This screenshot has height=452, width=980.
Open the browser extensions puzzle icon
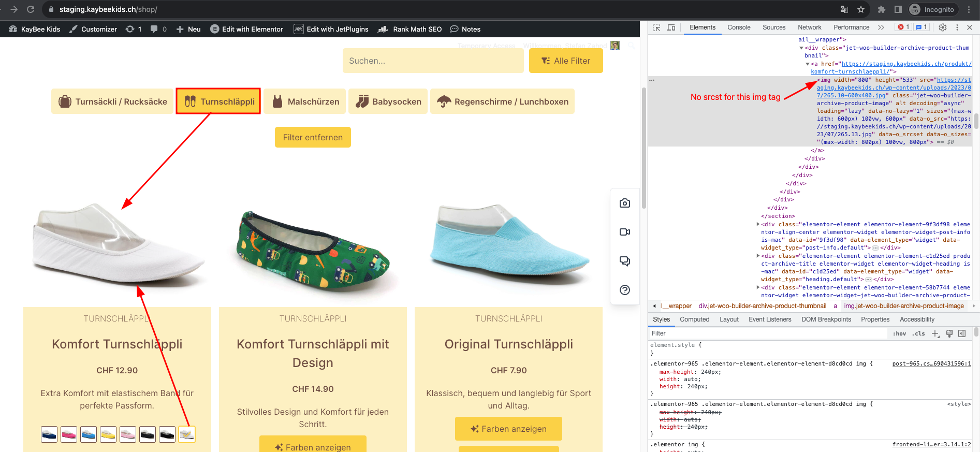(882, 9)
